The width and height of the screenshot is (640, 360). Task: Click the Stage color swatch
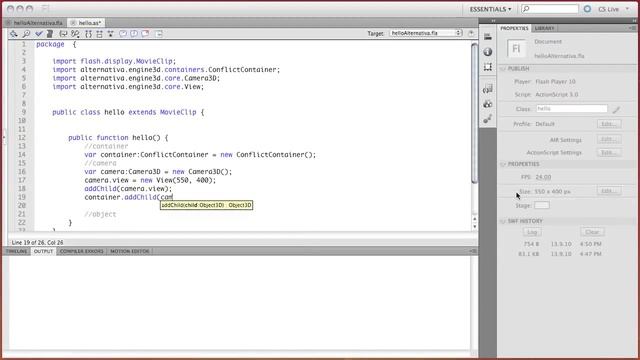click(542, 205)
